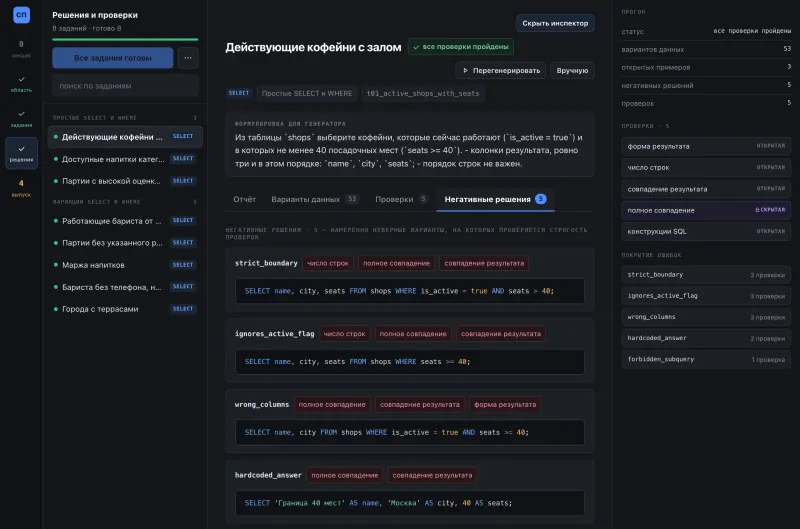Open the область step in sidebar
The image size is (800, 529).
point(21,84)
